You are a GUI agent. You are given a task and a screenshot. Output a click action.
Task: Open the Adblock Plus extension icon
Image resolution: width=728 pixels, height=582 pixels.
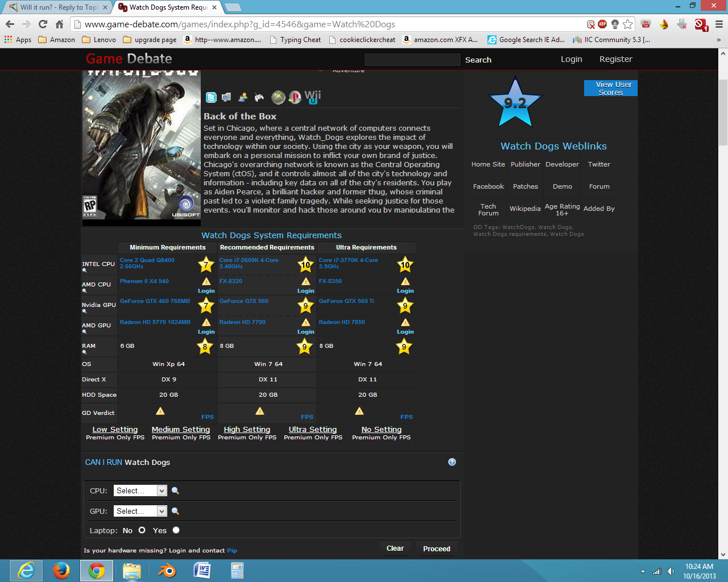(x=602, y=24)
